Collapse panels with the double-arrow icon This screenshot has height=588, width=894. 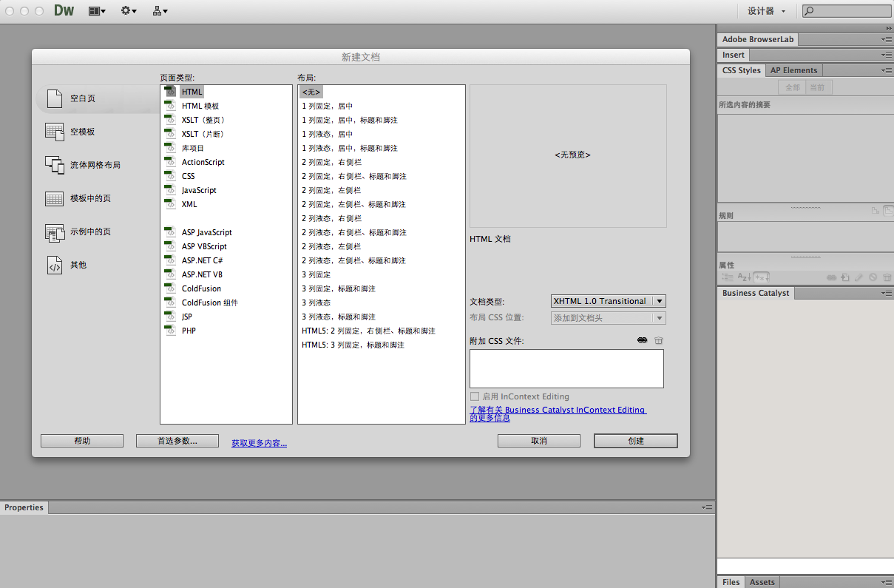888,27
